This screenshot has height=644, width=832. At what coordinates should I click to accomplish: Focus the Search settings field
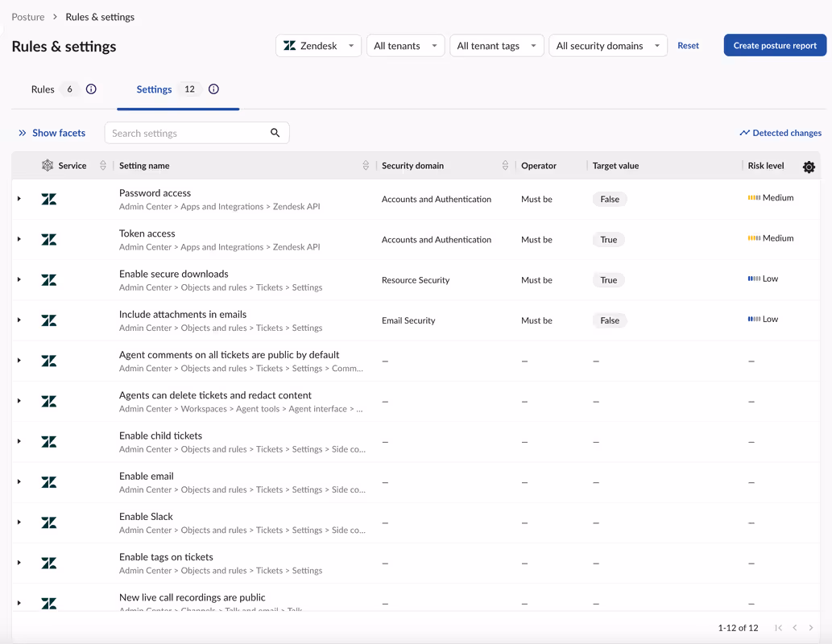tap(187, 133)
